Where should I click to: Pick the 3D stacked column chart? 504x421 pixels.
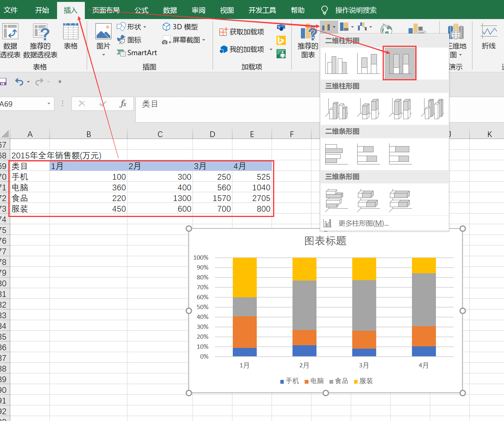pyautogui.click(x=368, y=109)
